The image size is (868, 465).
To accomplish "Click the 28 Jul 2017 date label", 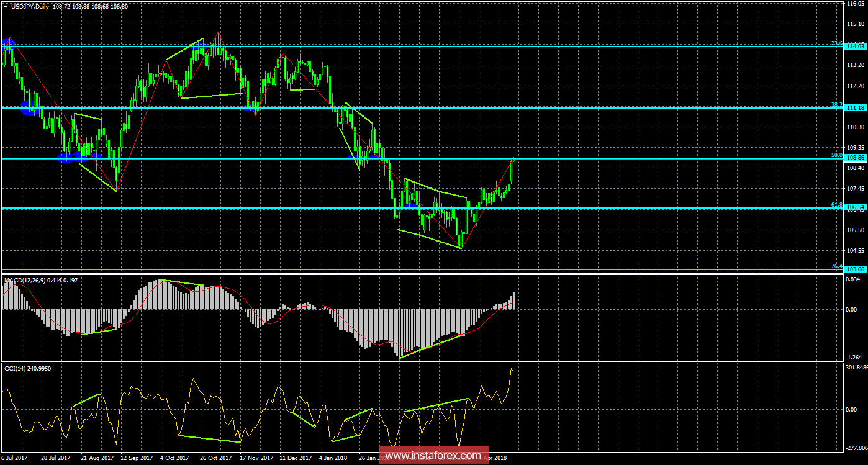I will coord(55,458).
